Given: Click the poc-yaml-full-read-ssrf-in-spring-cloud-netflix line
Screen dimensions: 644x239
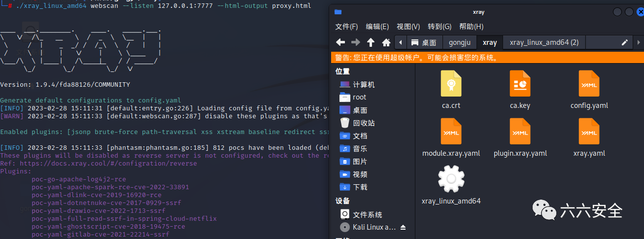Looking at the screenshot, I should (124, 218).
